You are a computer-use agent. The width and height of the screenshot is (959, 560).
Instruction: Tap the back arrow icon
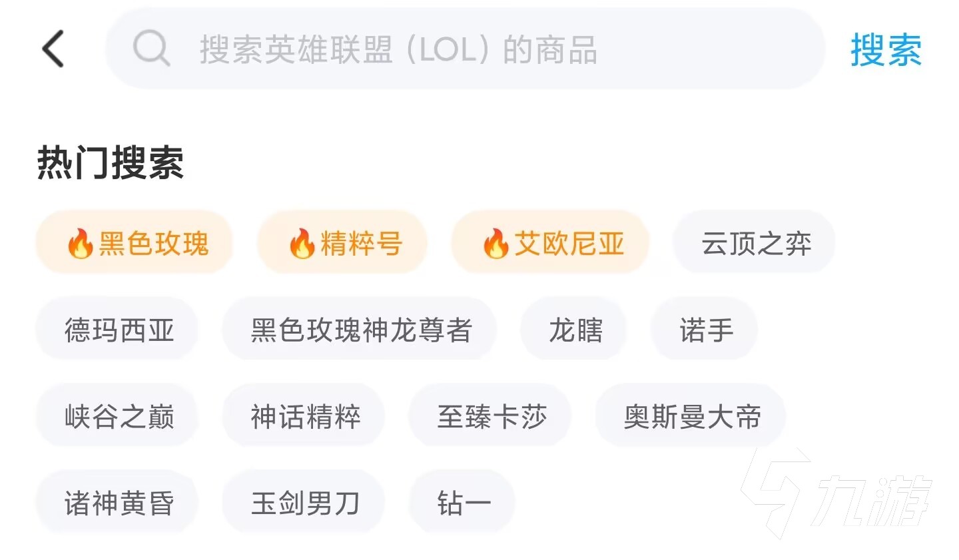(53, 49)
